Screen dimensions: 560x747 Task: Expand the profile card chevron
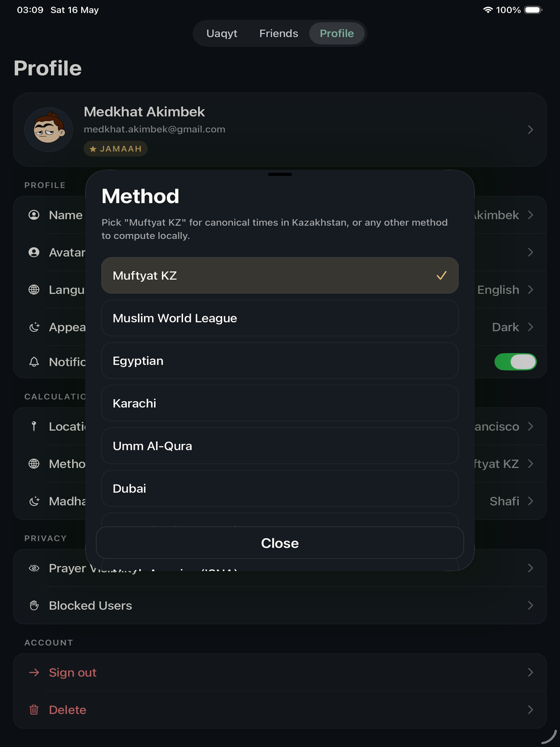tap(530, 130)
